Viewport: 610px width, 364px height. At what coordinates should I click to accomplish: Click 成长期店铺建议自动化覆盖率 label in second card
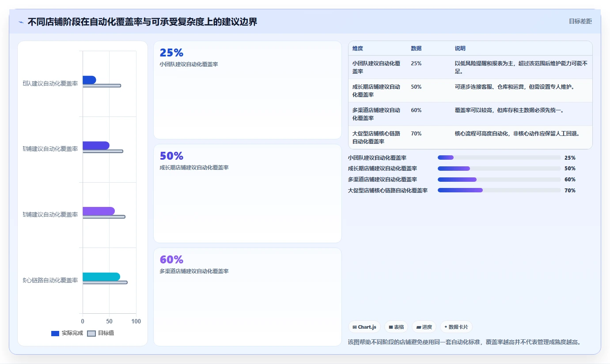coord(194,168)
